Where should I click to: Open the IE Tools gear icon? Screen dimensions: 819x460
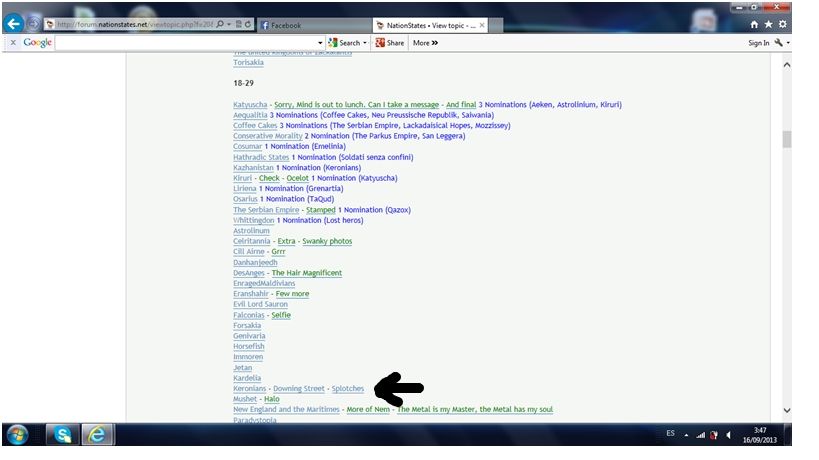(783, 24)
